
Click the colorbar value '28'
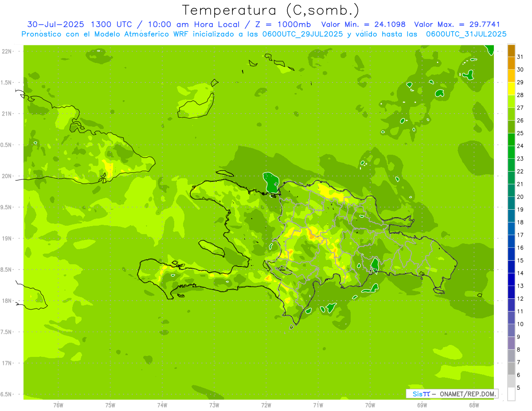520,95
